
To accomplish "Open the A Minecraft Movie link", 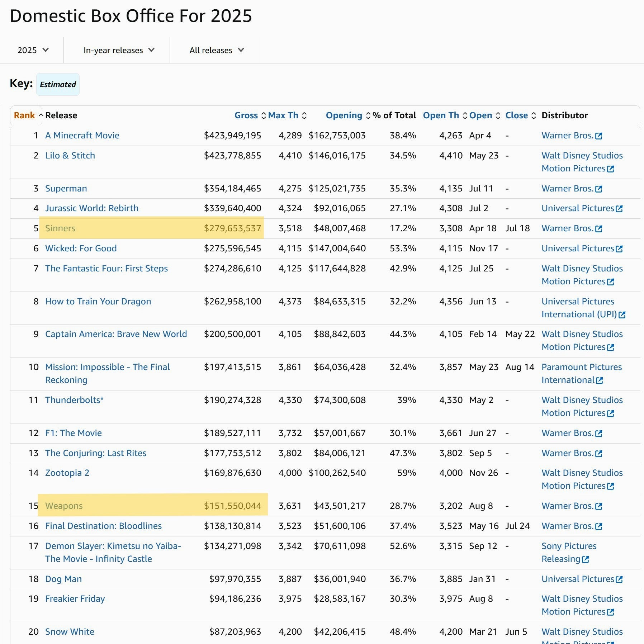I will pos(82,136).
